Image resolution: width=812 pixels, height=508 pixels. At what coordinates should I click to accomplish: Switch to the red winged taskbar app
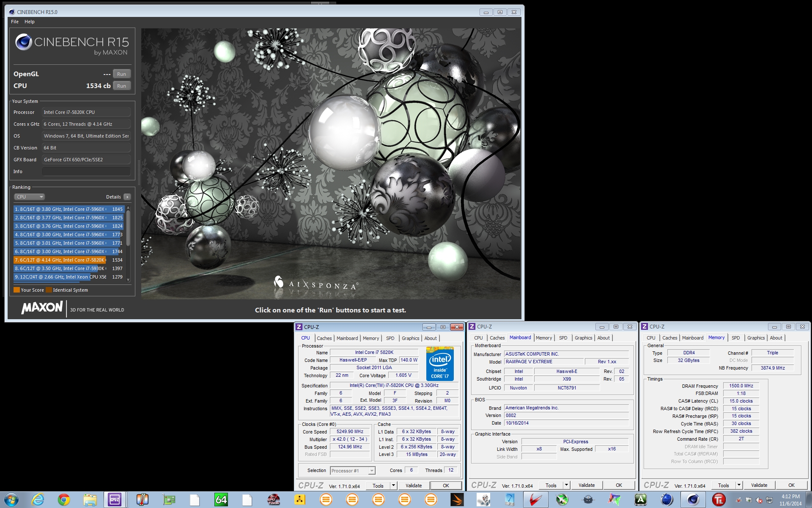[536, 500]
